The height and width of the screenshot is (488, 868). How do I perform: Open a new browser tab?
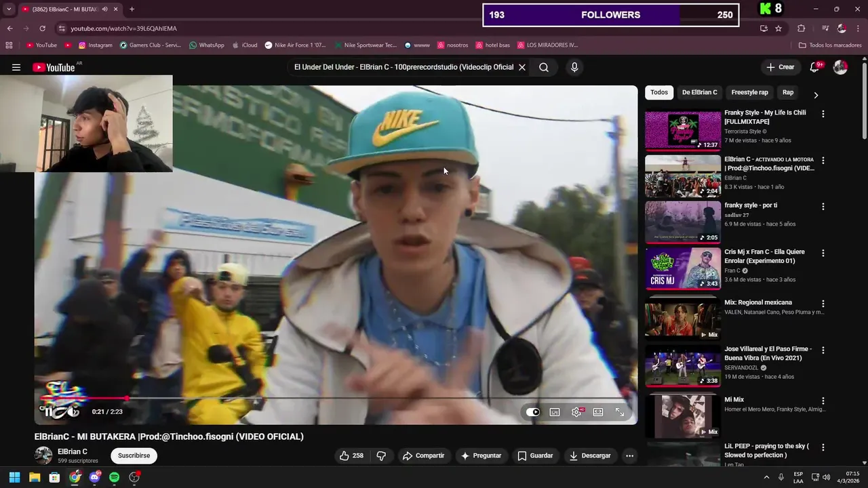click(132, 9)
